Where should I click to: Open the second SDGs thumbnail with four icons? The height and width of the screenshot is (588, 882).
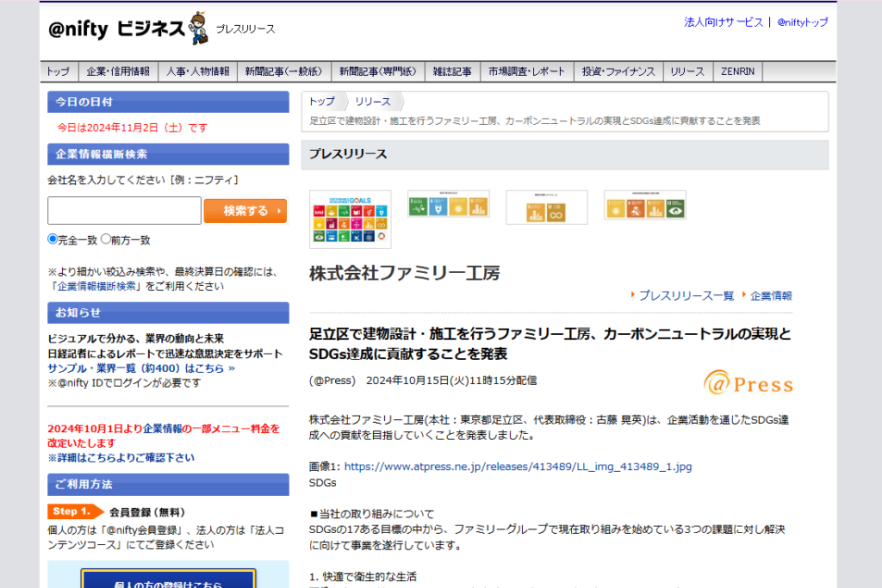click(448, 203)
